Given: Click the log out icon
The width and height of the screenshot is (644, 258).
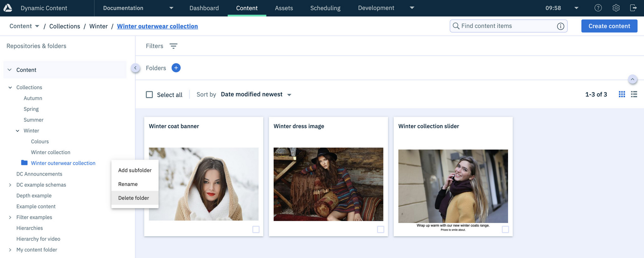Looking at the screenshot, I should click(x=633, y=8).
